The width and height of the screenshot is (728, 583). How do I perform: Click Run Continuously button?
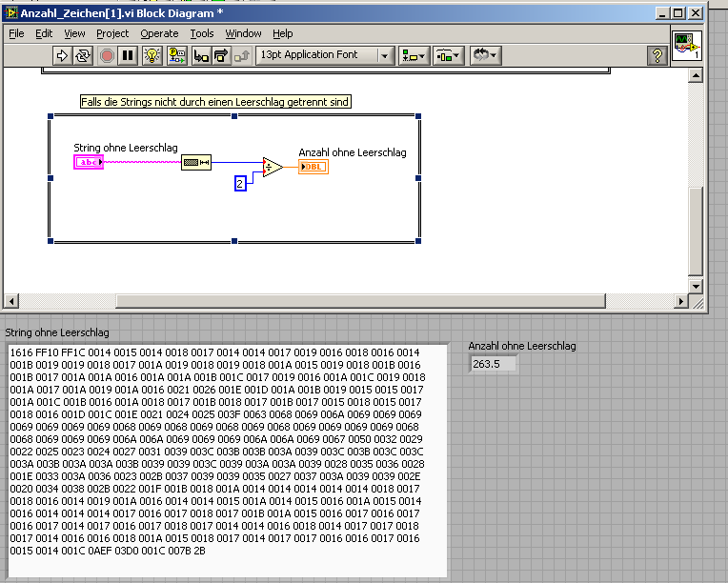(x=83, y=55)
